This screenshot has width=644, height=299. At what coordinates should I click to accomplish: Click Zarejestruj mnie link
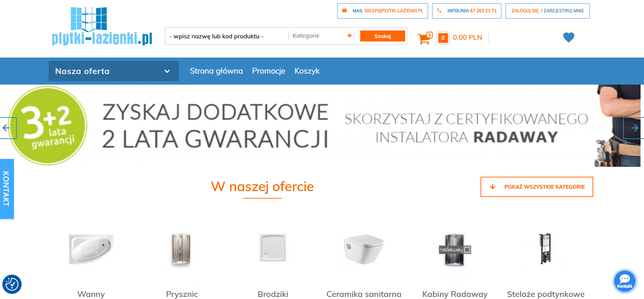(x=564, y=11)
